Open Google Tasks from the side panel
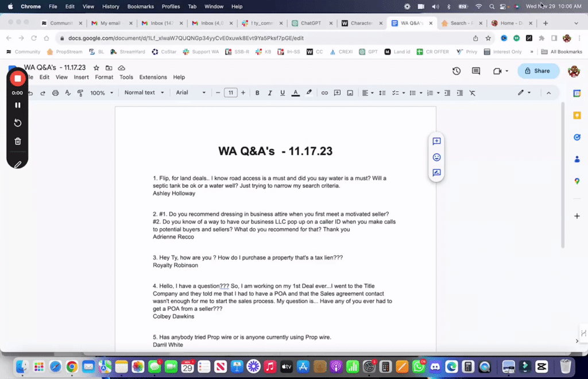Image resolution: width=588 pixels, height=379 pixels. tap(577, 137)
